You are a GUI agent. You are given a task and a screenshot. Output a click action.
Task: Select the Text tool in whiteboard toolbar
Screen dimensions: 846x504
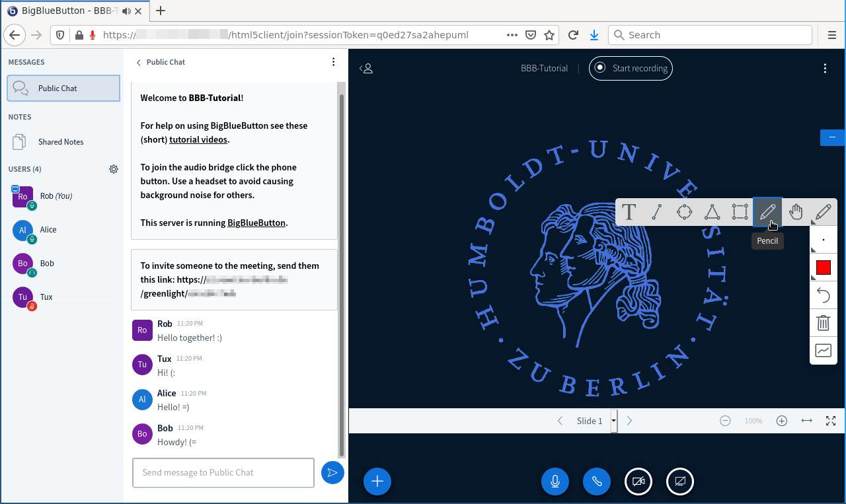tap(629, 212)
